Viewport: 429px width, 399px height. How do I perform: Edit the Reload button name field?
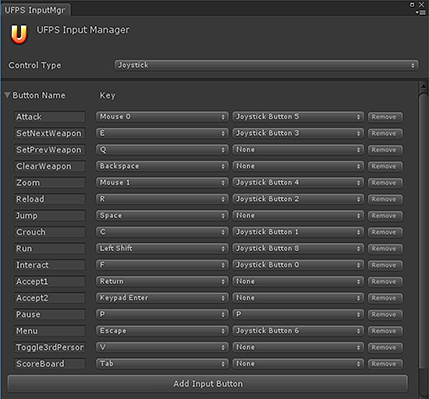coord(50,199)
